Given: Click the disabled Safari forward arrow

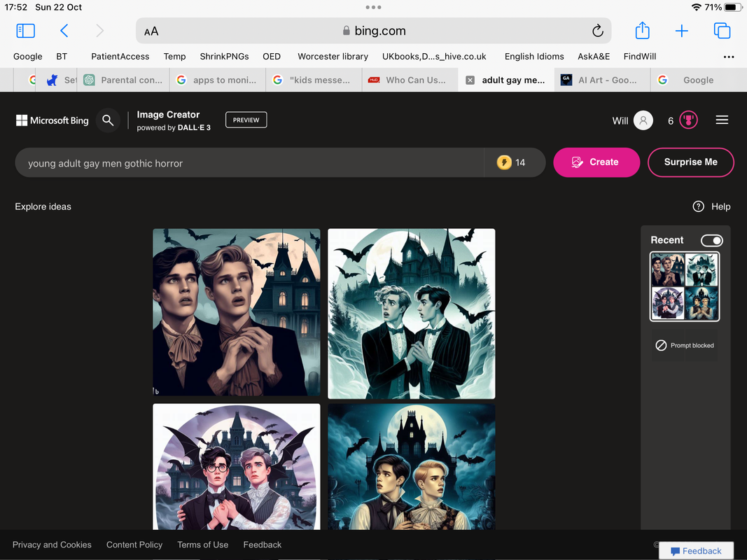Looking at the screenshot, I should coord(99,31).
